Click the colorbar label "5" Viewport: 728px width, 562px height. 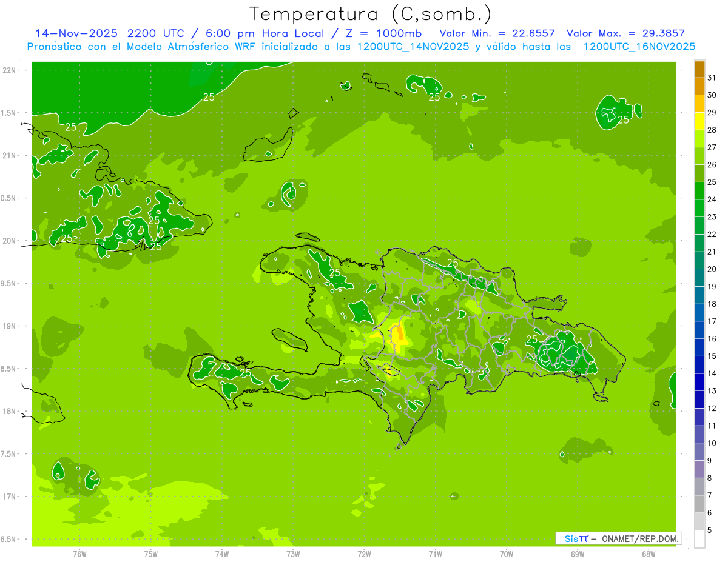(710, 530)
